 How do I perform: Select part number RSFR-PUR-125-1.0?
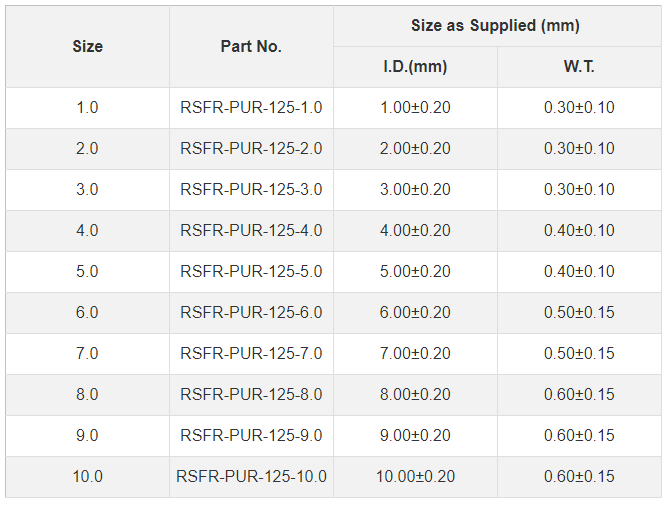[251, 108]
